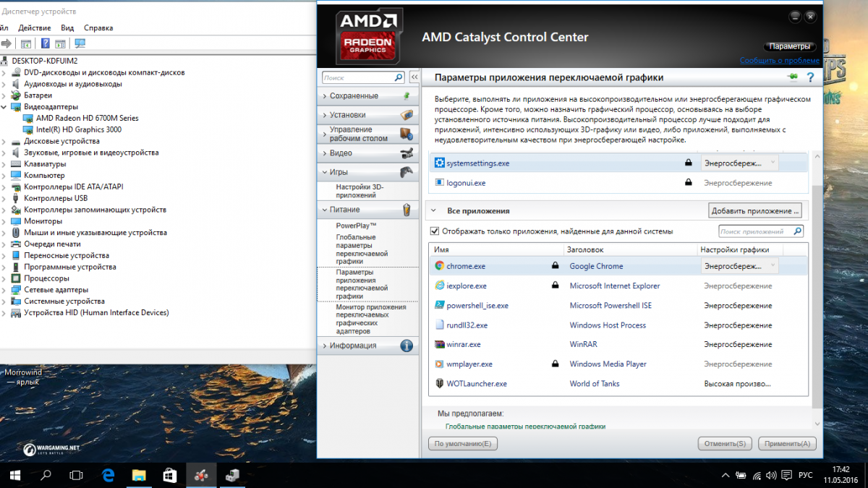Click the blue info icon on Информация
The image size is (868, 488).
407,346
